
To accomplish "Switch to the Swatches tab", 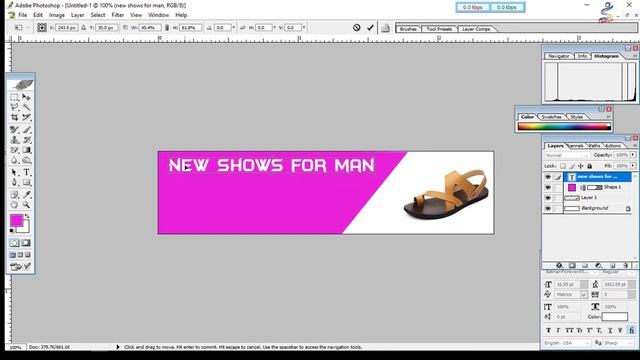I will click(x=551, y=117).
